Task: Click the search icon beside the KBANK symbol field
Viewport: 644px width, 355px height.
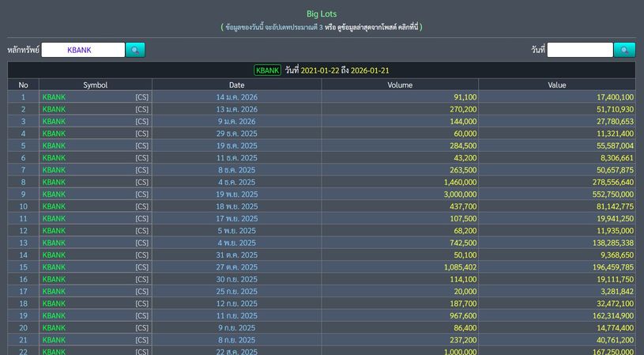Action: click(135, 50)
